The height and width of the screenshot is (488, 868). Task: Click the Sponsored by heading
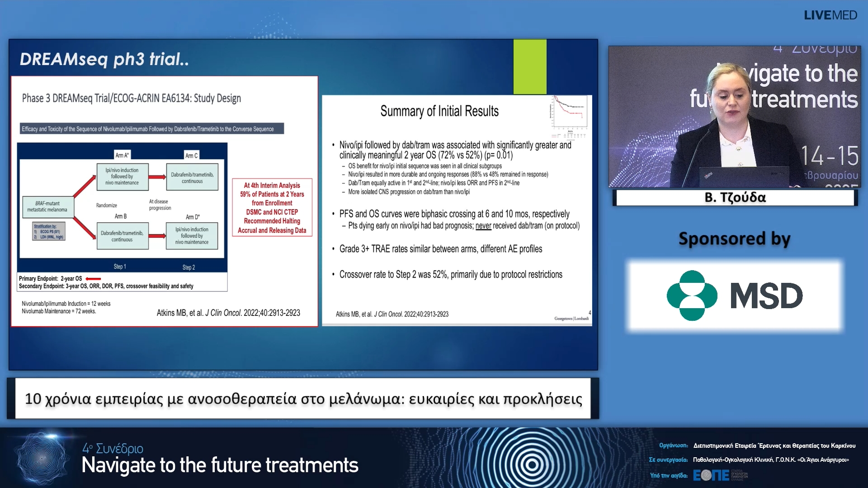[734, 239]
